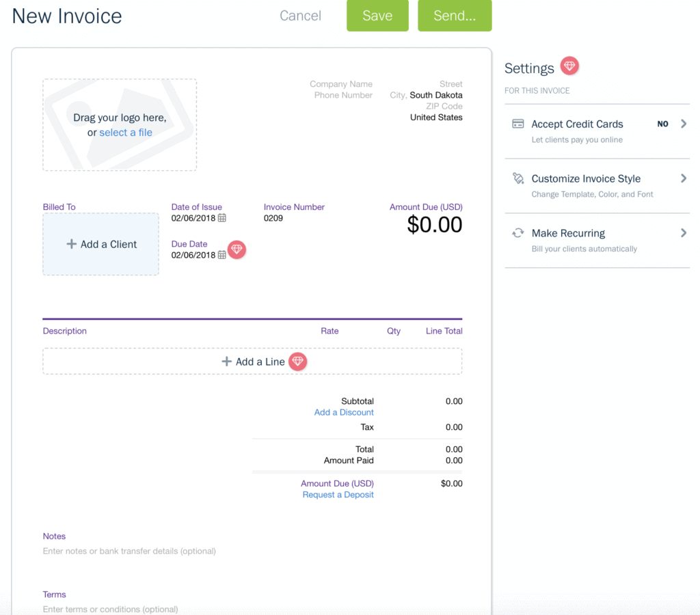Toggle the Accept Credit Cards NO setting
700x615 pixels.
click(x=662, y=124)
